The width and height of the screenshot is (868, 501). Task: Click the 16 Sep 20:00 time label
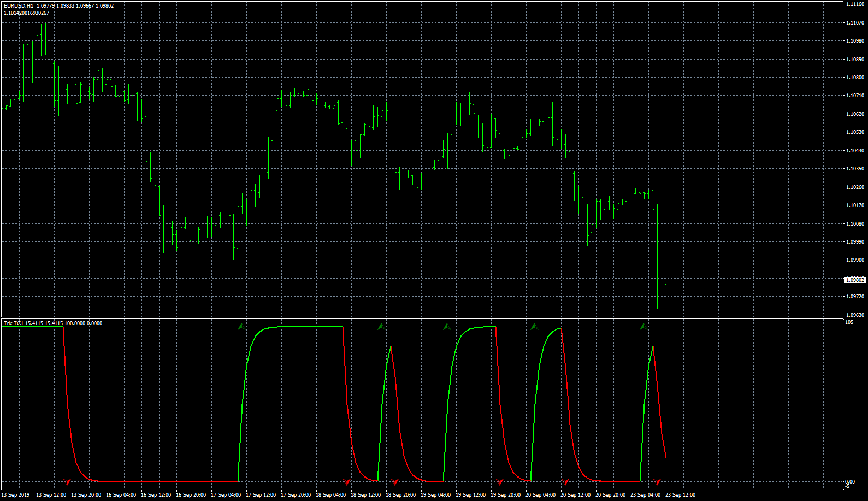[191, 495]
